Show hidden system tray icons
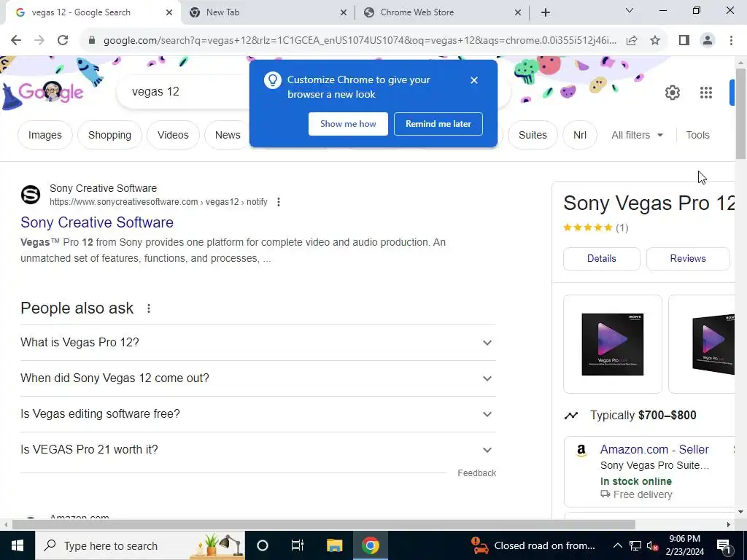The height and width of the screenshot is (560, 747). click(617, 545)
